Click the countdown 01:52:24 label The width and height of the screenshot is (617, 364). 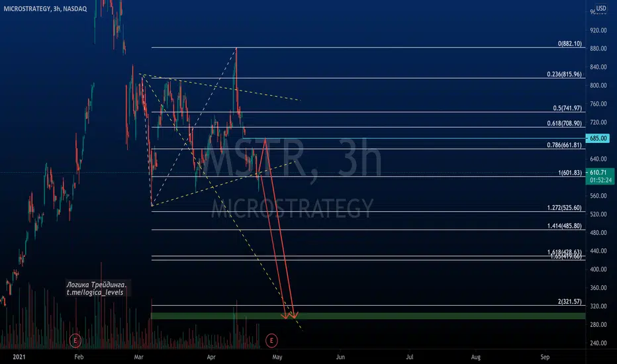coord(601,180)
